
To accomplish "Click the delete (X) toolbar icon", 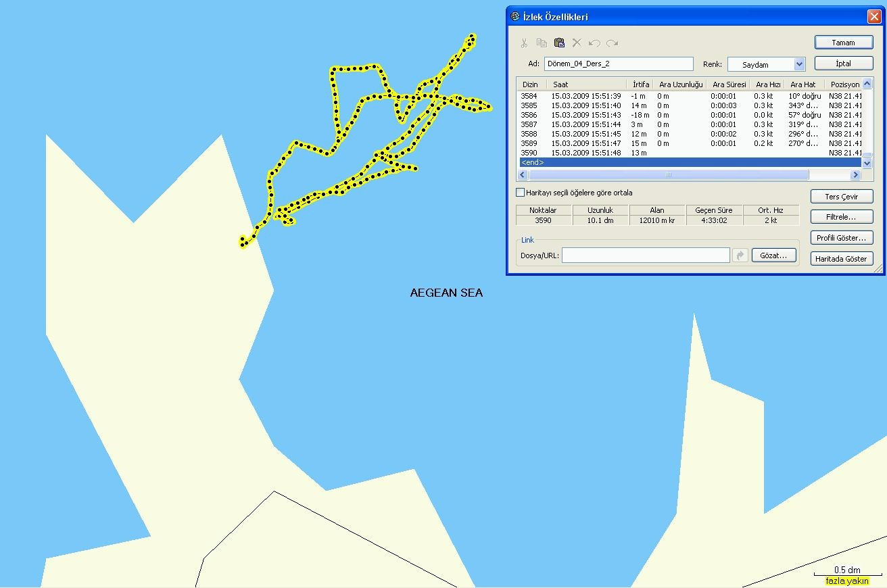I will (577, 43).
